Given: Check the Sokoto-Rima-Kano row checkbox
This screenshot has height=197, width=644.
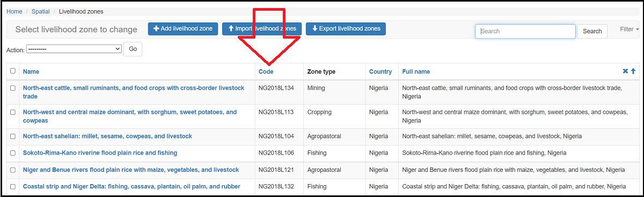Looking at the screenshot, I should 13,153.
